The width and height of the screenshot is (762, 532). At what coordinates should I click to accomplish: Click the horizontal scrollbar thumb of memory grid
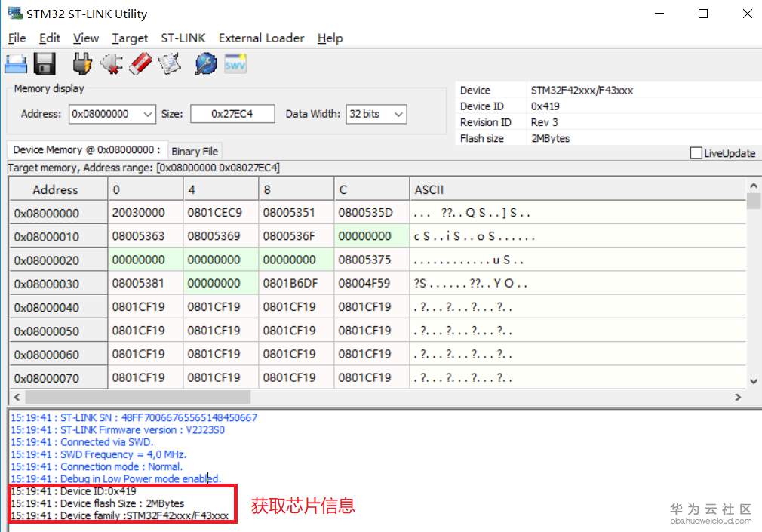(x=138, y=397)
